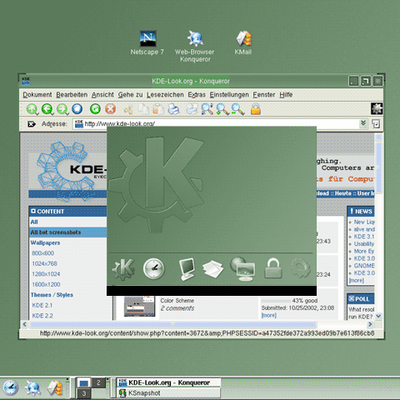
Task: Open the Hilfe menu
Action: pos(286,95)
